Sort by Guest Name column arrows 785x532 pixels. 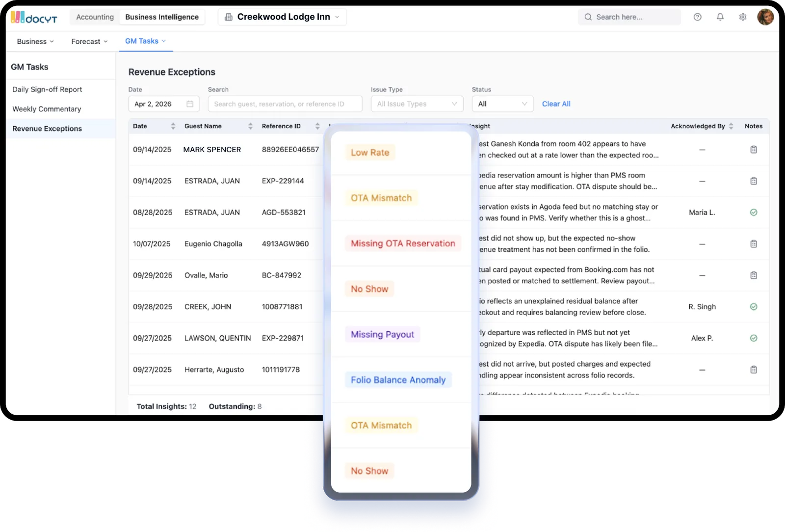250,126
